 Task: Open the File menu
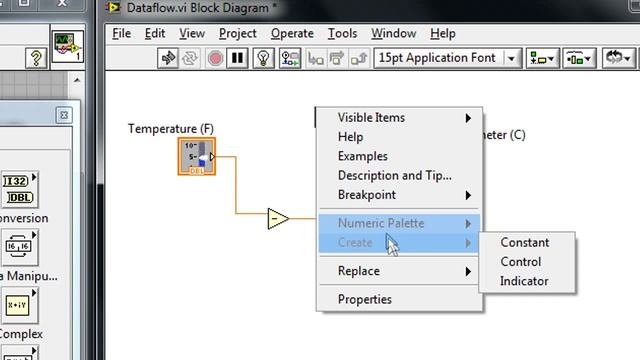pos(122,33)
